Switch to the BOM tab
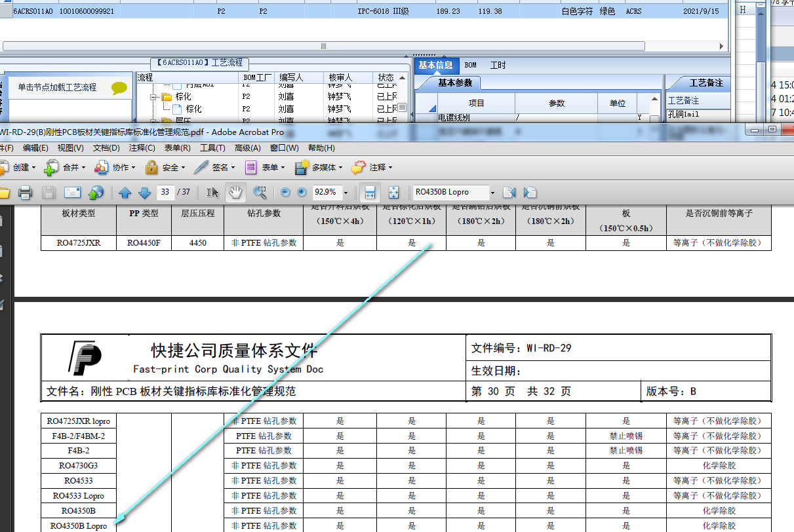Viewport: 794px width, 532px height. tap(470, 65)
